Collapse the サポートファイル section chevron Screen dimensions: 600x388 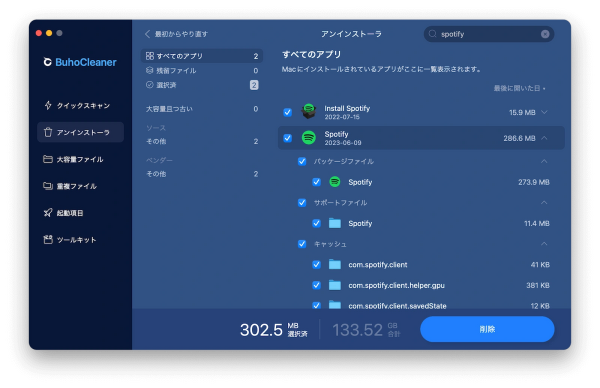pyautogui.click(x=544, y=202)
